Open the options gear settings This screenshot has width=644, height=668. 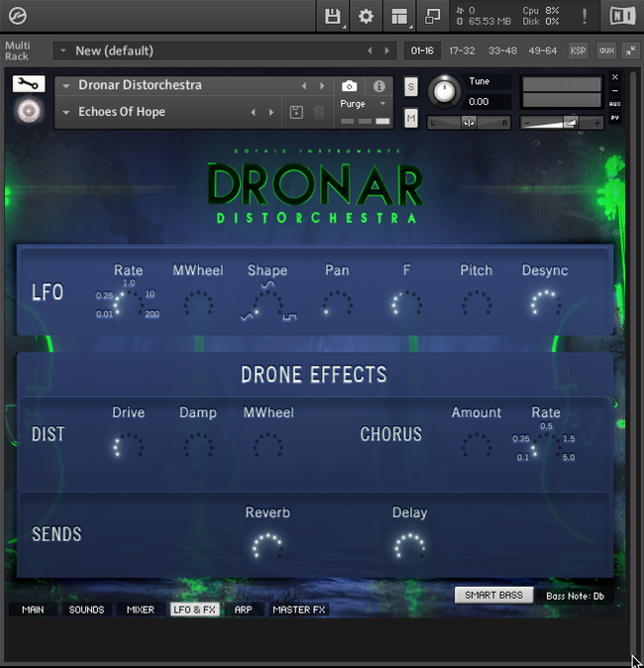point(366,17)
